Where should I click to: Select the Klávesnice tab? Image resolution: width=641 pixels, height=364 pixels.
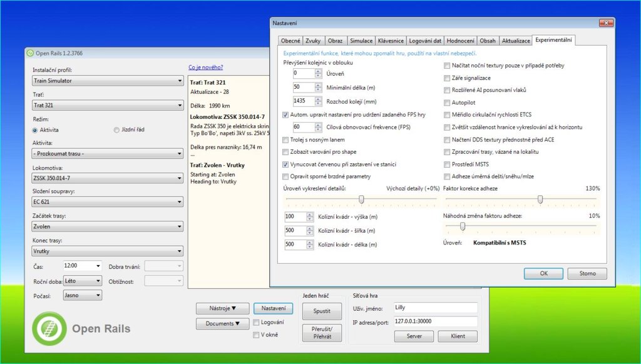(x=391, y=41)
